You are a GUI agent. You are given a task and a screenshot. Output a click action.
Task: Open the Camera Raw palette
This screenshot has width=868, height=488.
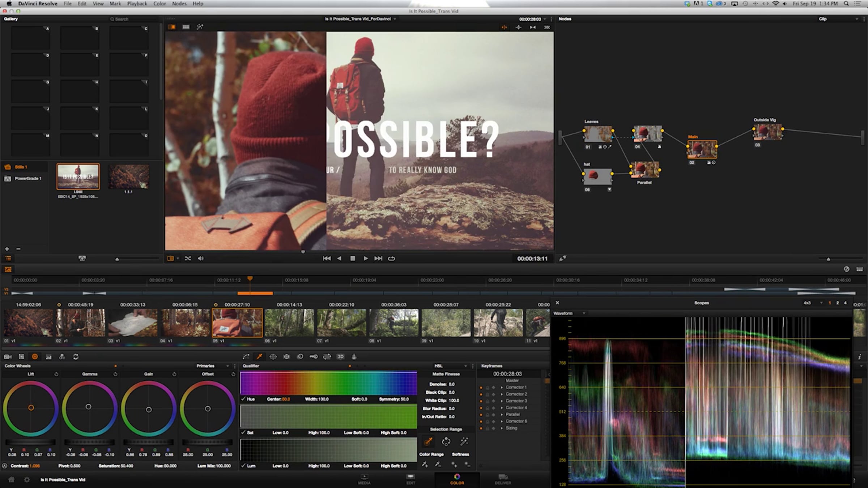coord(8,357)
